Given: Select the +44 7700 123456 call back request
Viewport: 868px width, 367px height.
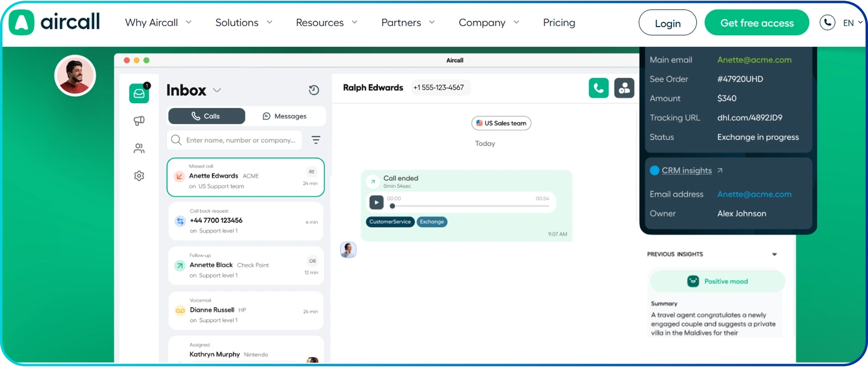Looking at the screenshot, I should click(246, 221).
